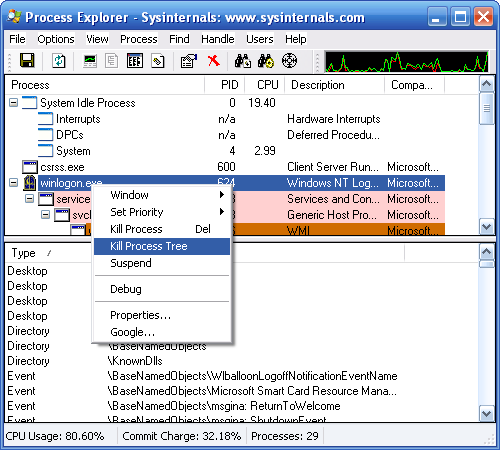This screenshot has height=450, width=500.
Task: Collapse the System Idle Process tree
Action: (x=13, y=103)
